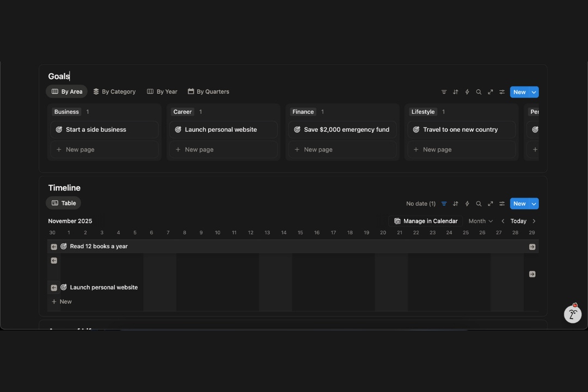588x392 pixels.
Task: Open dropdown arrow beside Goals New button
Action: point(534,92)
